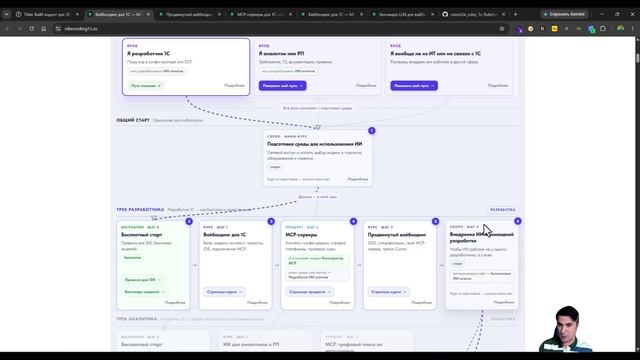This screenshot has width=640, height=360.
Task: Open Страница курса on Продвинутый вайбкодинг card
Action: [x=389, y=292]
